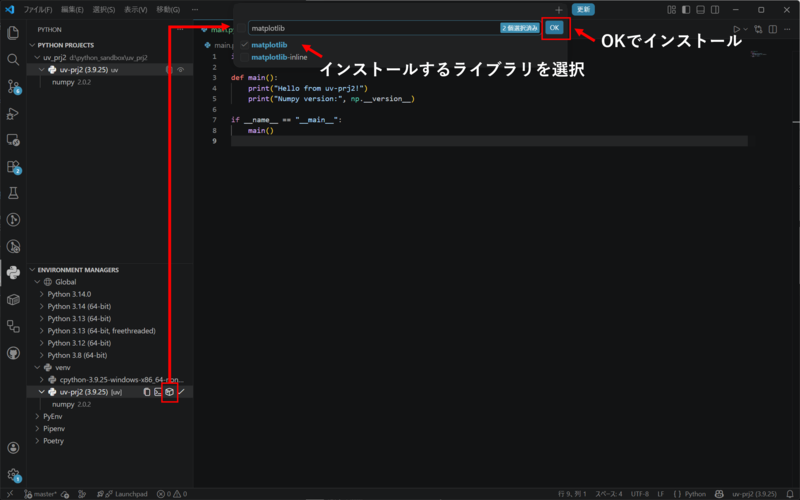Select uv-prj2 (3.9.25) interpreter in status bar
Image resolution: width=800 pixels, height=500 pixels.
click(x=754, y=494)
